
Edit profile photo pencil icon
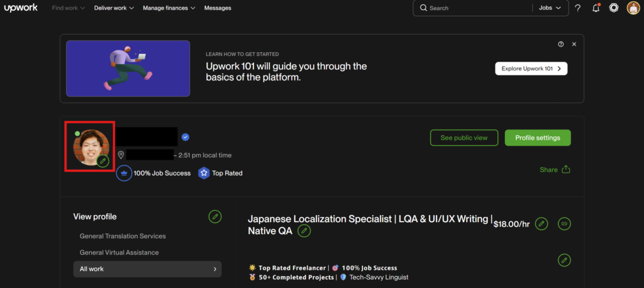[103, 161]
